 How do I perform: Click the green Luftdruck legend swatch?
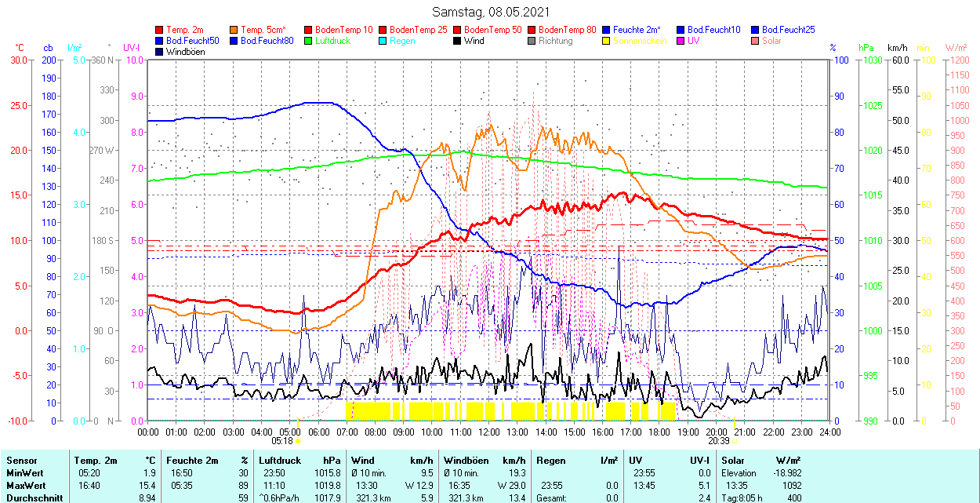[309, 41]
